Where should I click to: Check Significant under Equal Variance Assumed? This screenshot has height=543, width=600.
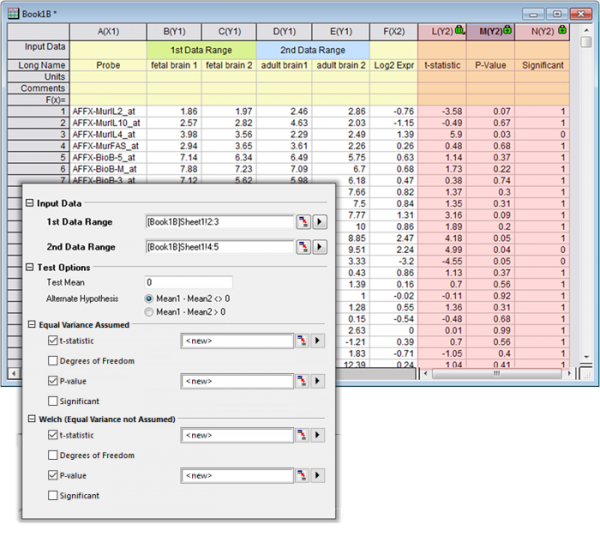click(x=53, y=401)
